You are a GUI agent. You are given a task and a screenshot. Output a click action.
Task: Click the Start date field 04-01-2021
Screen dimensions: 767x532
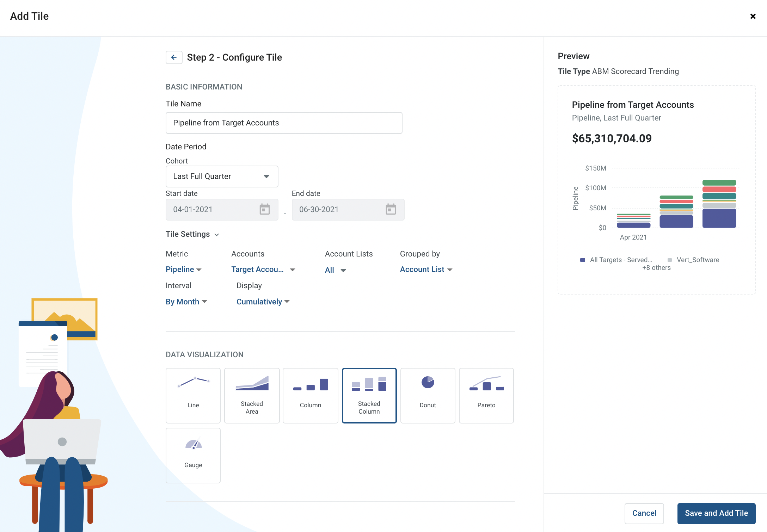[222, 210]
